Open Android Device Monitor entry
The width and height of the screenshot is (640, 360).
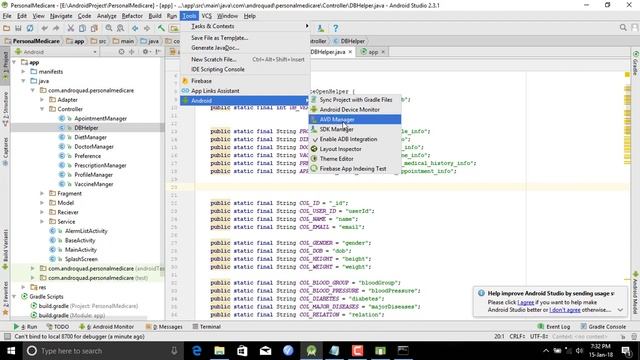coord(355,109)
